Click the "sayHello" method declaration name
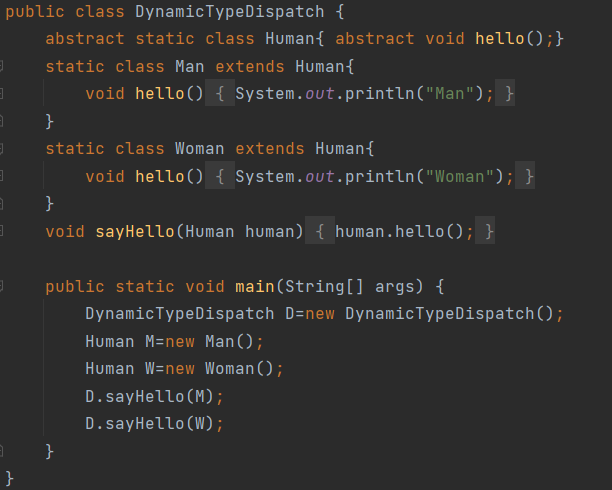 [x=135, y=232]
